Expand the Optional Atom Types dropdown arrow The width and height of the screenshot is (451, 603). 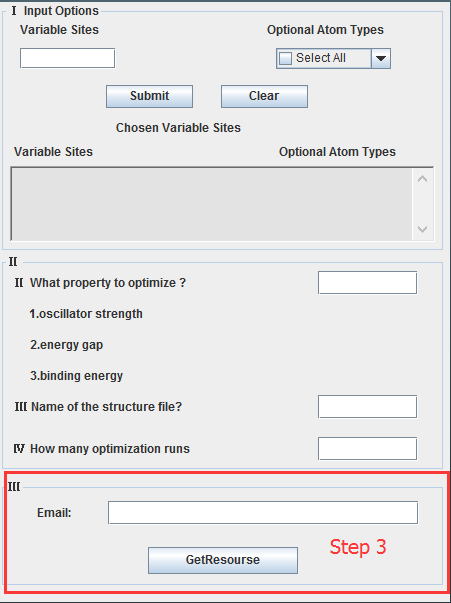point(381,58)
